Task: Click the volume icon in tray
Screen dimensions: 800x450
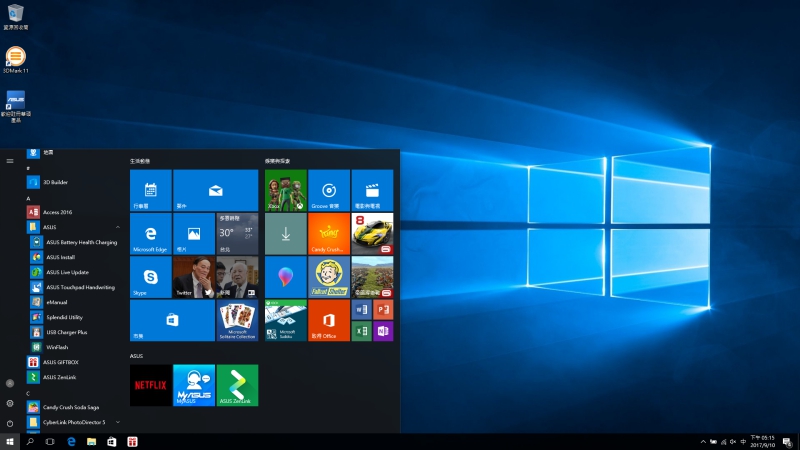Action: point(733,442)
